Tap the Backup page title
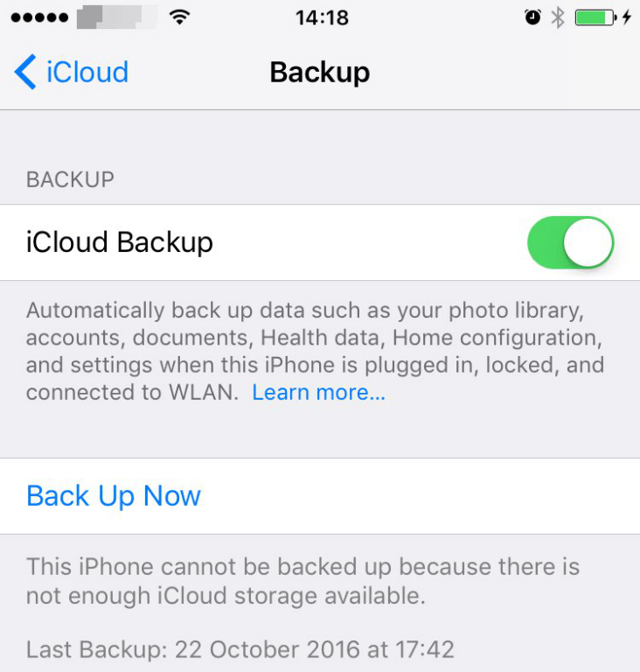The width and height of the screenshot is (640, 672). 320,73
